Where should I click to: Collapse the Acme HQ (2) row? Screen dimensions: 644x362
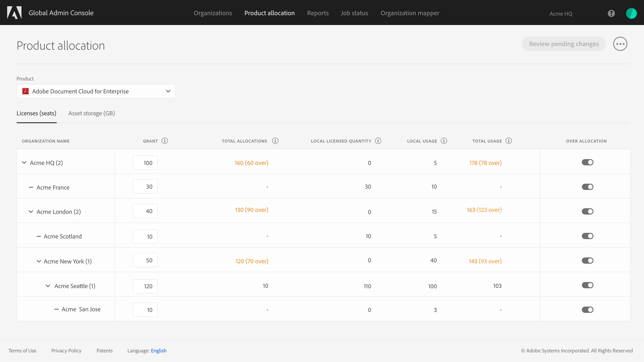pyautogui.click(x=24, y=162)
